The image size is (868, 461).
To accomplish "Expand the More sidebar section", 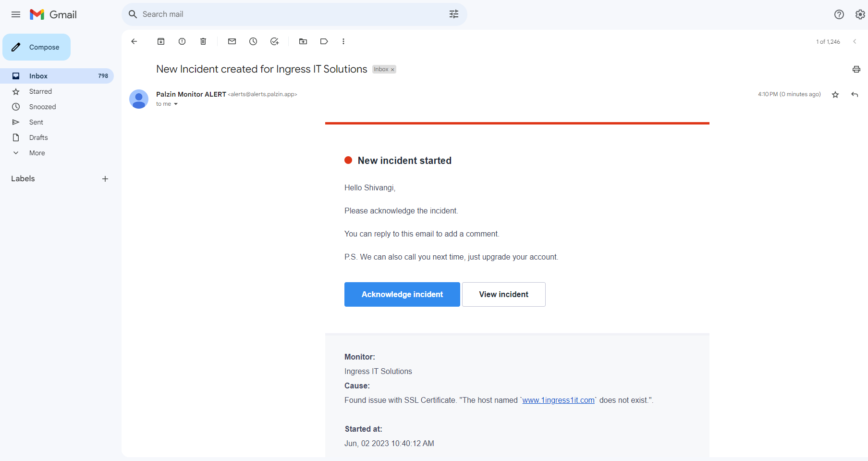I will point(37,153).
